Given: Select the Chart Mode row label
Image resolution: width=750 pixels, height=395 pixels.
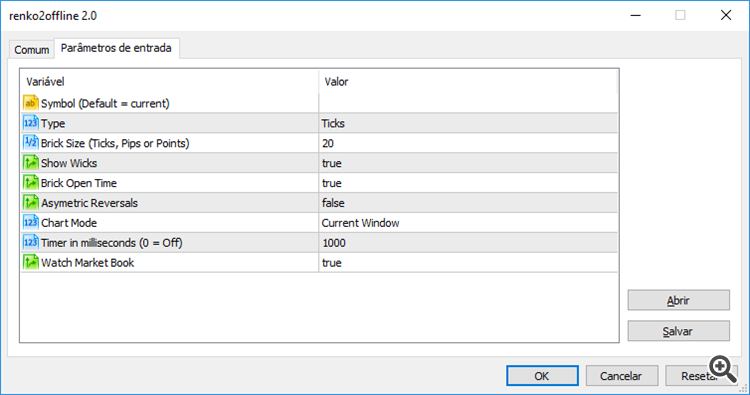Looking at the screenshot, I should (x=69, y=223).
